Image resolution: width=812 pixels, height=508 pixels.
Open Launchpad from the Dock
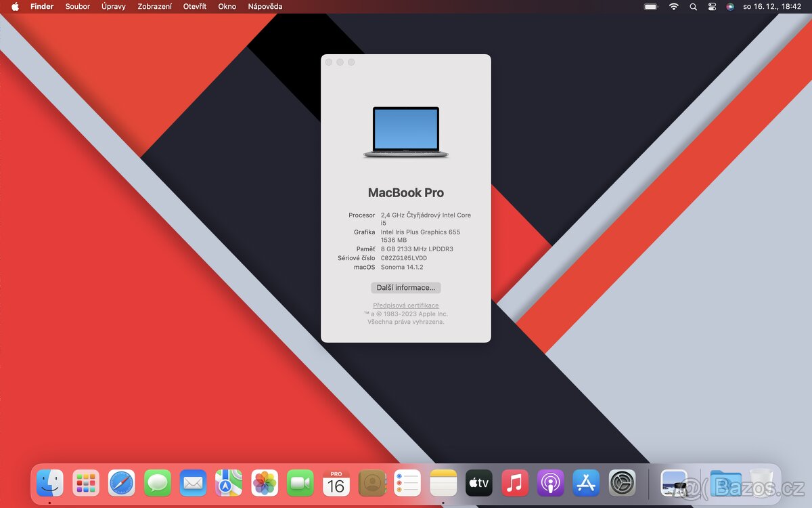[85, 483]
